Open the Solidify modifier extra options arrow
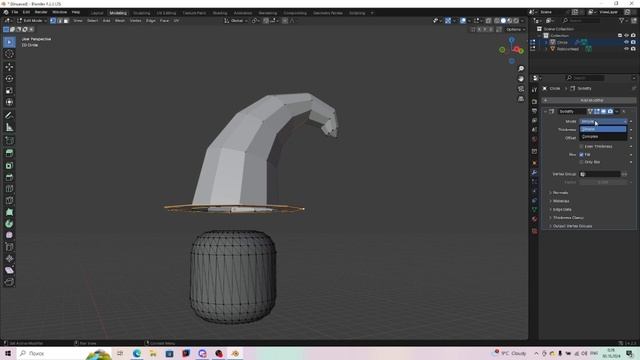Screen dimensions: 640x360 click(x=617, y=111)
